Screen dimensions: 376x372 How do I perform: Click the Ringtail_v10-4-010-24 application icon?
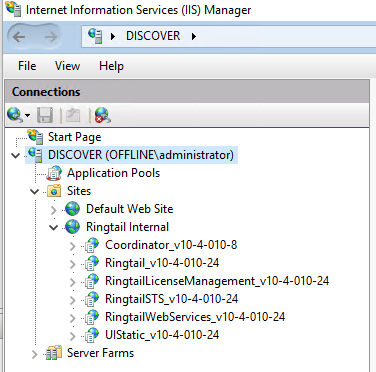pyautogui.click(x=91, y=263)
